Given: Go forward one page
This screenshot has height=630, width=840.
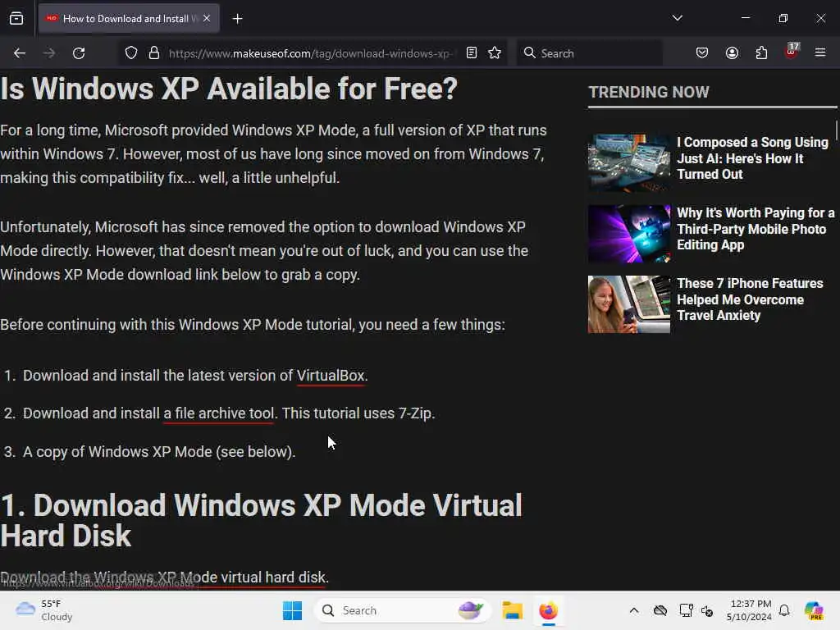Looking at the screenshot, I should click(48, 53).
